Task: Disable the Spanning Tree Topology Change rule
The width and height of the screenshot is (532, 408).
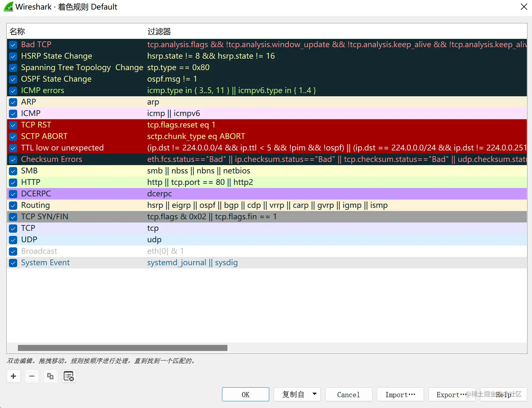Action: coord(13,68)
